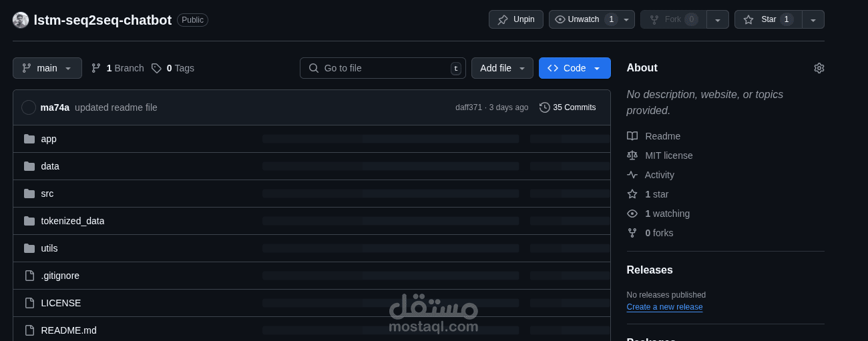
Task: Click Create a new release link
Action: click(x=664, y=307)
